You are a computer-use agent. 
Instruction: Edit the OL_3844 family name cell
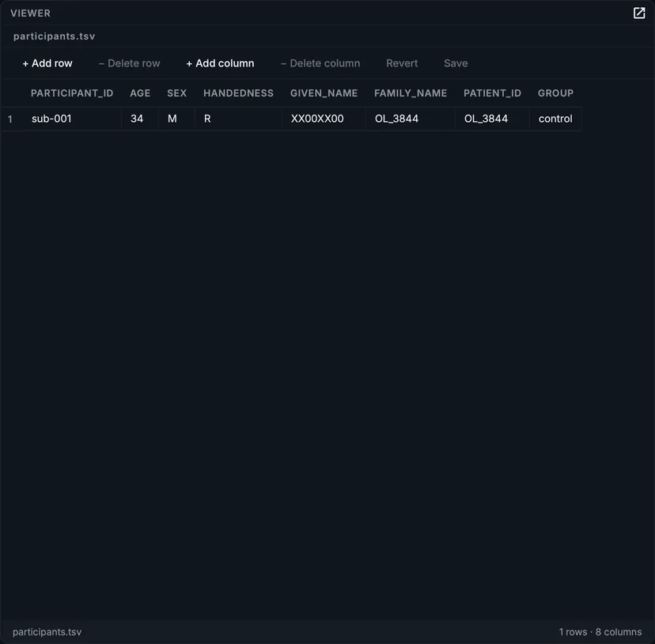411,119
